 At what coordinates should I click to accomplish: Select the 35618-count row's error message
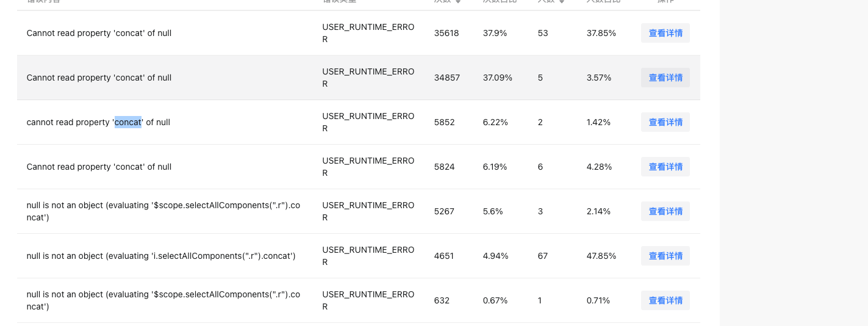[x=99, y=33]
